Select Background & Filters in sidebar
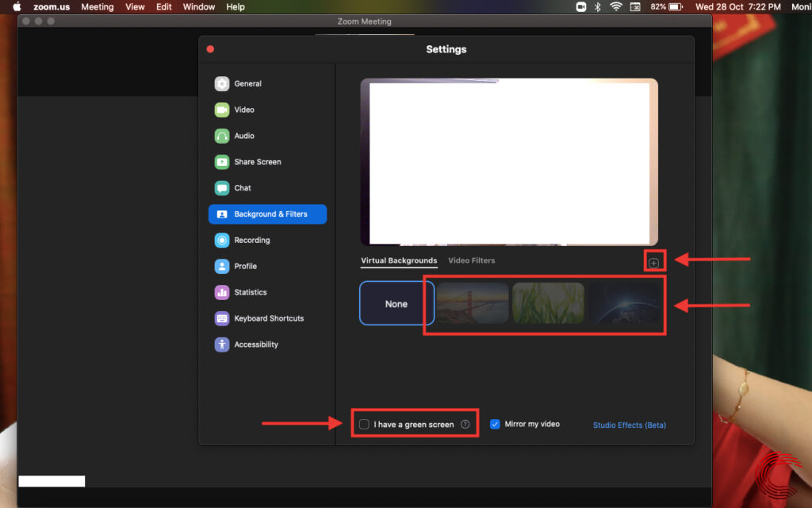 coord(267,214)
